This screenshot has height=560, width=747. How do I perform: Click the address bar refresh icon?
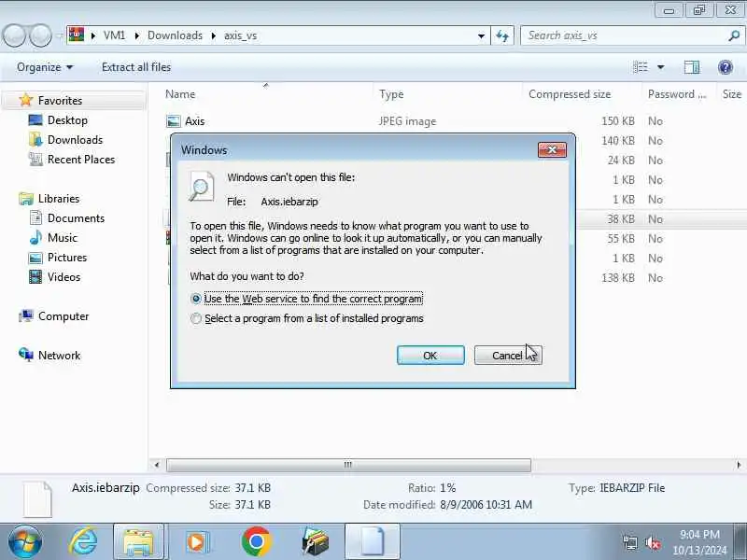502,35
